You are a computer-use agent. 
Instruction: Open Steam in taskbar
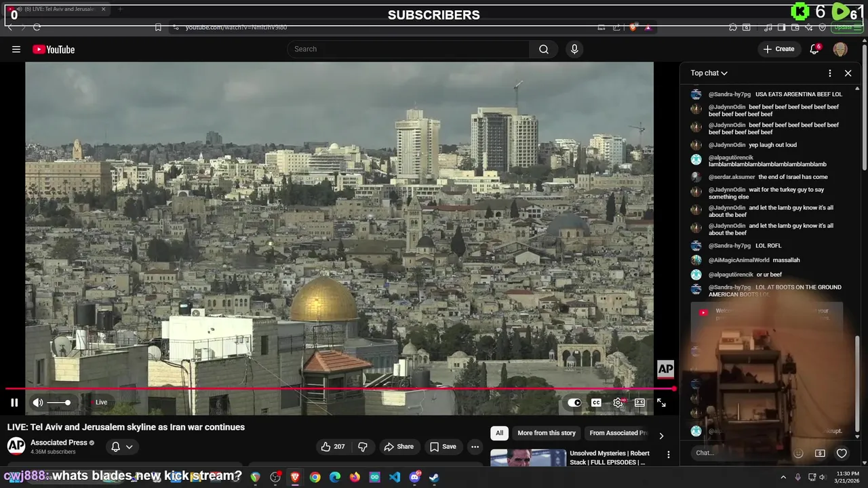pos(434,477)
